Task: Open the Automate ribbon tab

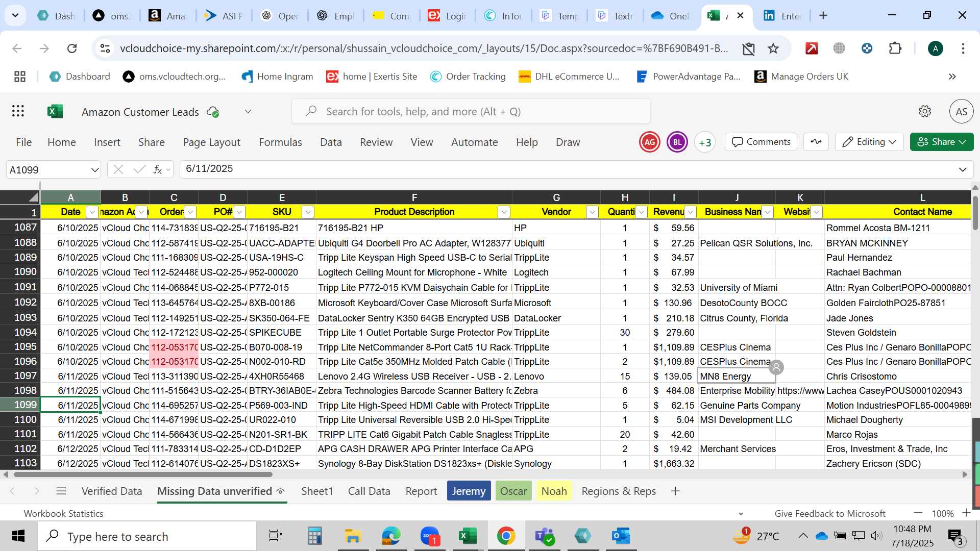Action: pyautogui.click(x=474, y=142)
